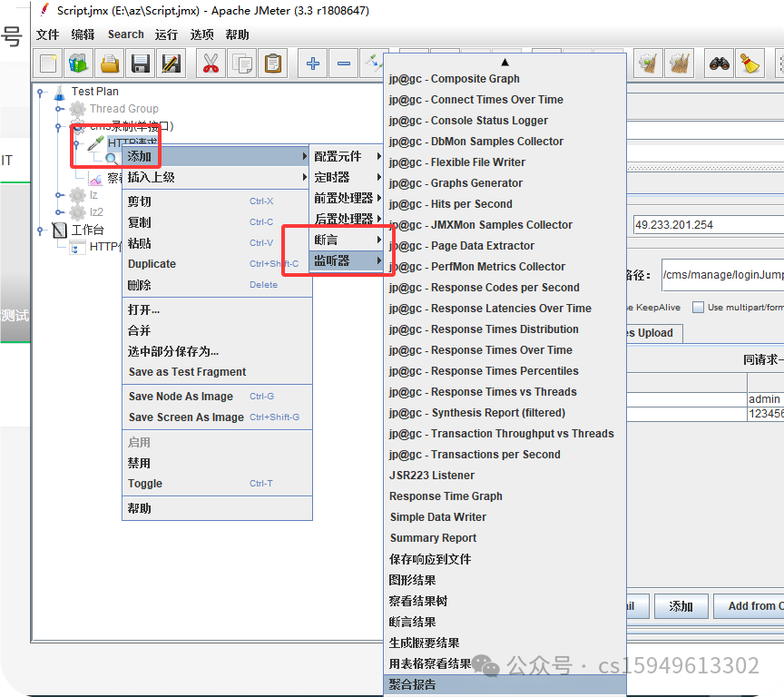The width and height of the screenshot is (784, 697).
Task: Click the lz2 thread group gear icon
Action: pyautogui.click(x=77, y=212)
